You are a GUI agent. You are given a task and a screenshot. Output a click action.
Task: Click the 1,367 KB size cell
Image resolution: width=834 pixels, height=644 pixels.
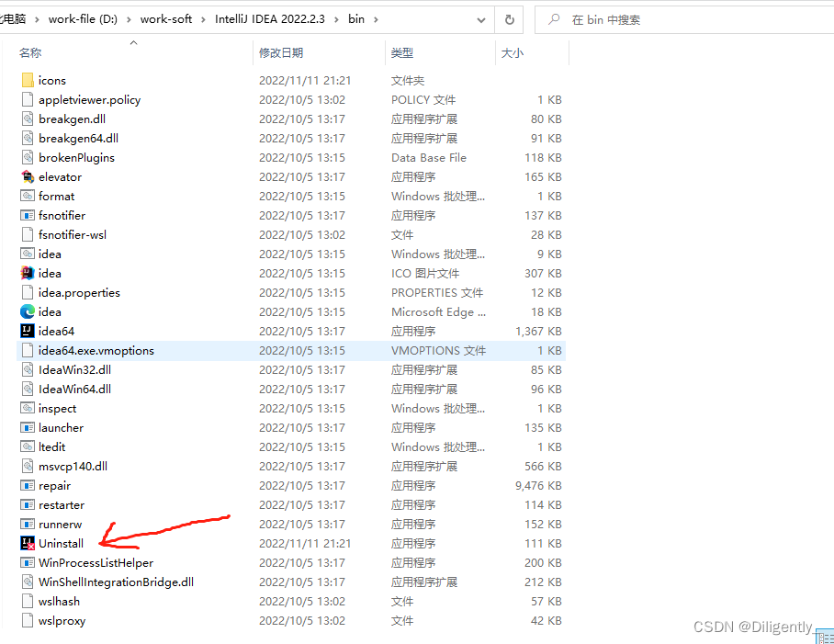(538, 332)
